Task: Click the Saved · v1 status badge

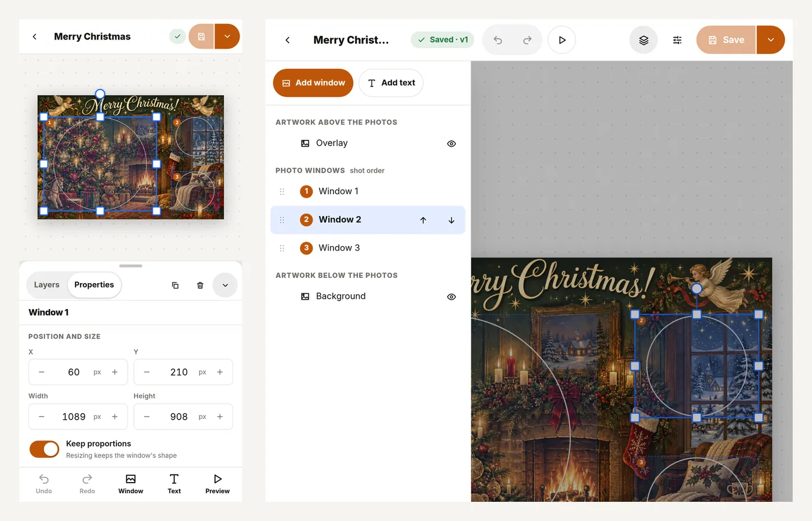Action: [443, 39]
